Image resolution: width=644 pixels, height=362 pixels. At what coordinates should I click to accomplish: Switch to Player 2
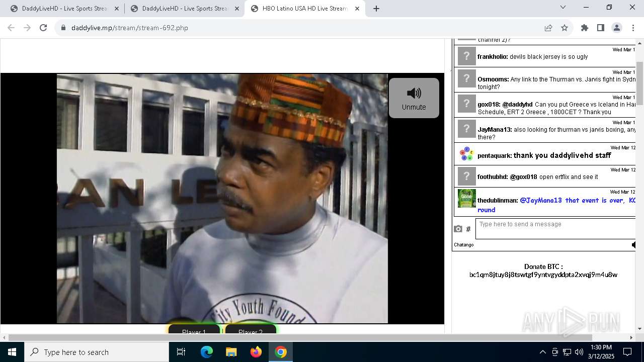click(251, 329)
